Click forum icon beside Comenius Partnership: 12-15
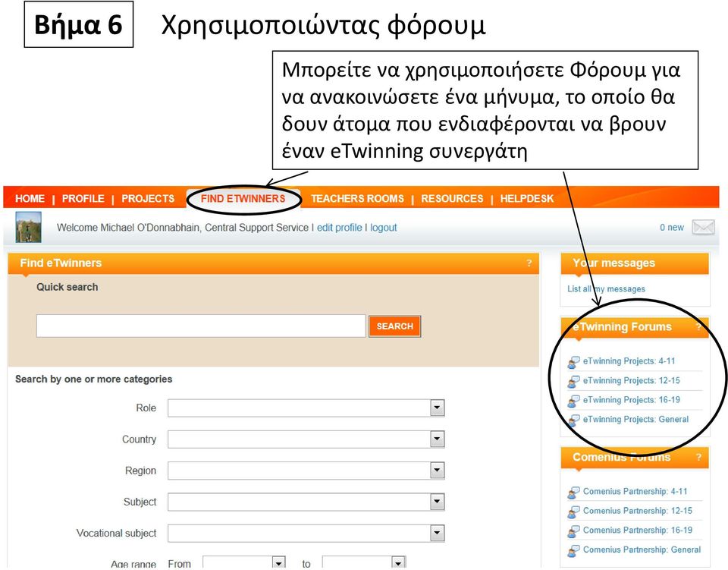The height and width of the screenshot is (570, 728). coord(574,512)
